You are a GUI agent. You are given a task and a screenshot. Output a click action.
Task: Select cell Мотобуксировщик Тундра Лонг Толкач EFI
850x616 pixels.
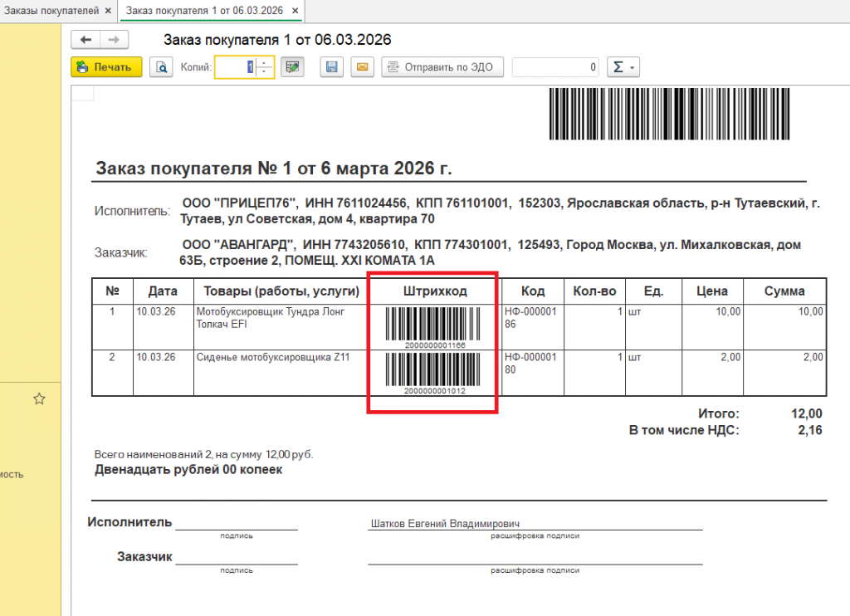281,327
